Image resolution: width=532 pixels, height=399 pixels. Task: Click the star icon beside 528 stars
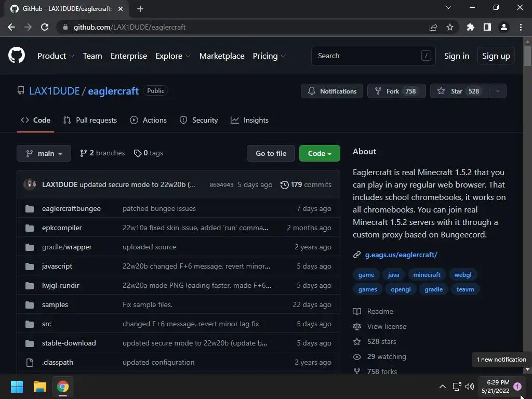(357, 341)
